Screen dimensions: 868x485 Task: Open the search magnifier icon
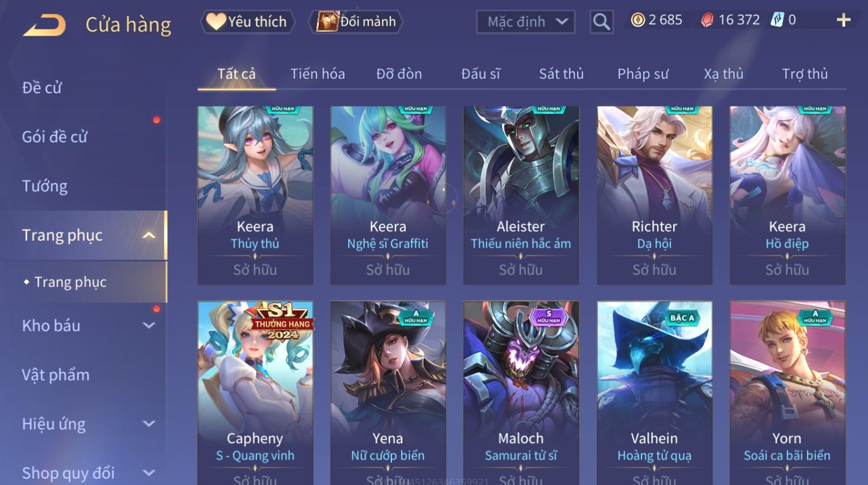coord(601,22)
